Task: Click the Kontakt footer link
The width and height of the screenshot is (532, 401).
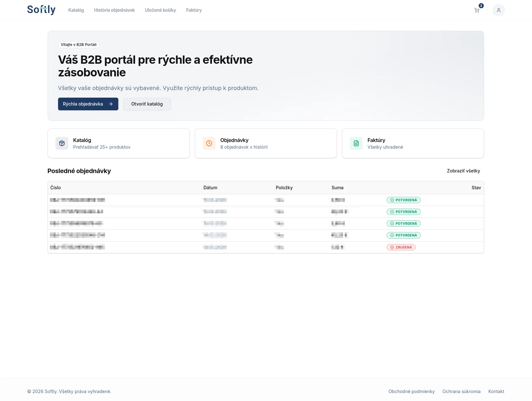Action: [x=496, y=391]
